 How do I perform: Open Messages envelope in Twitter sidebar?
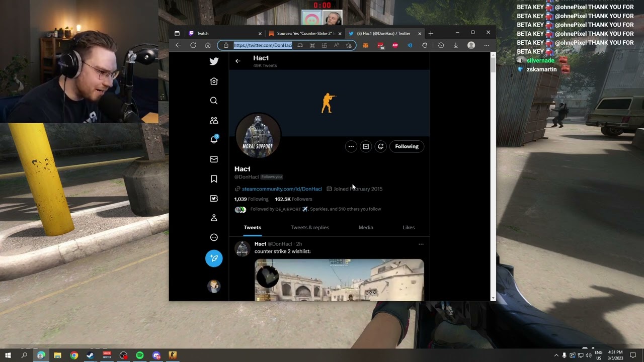[x=214, y=159]
